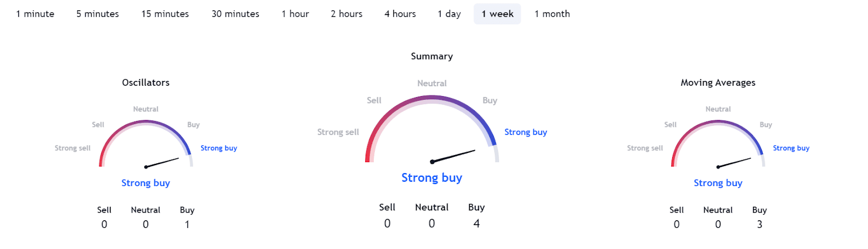Click the Summary Buy count of 4
The height and width of the screenshot is (249, 868).
click(476, 224)
